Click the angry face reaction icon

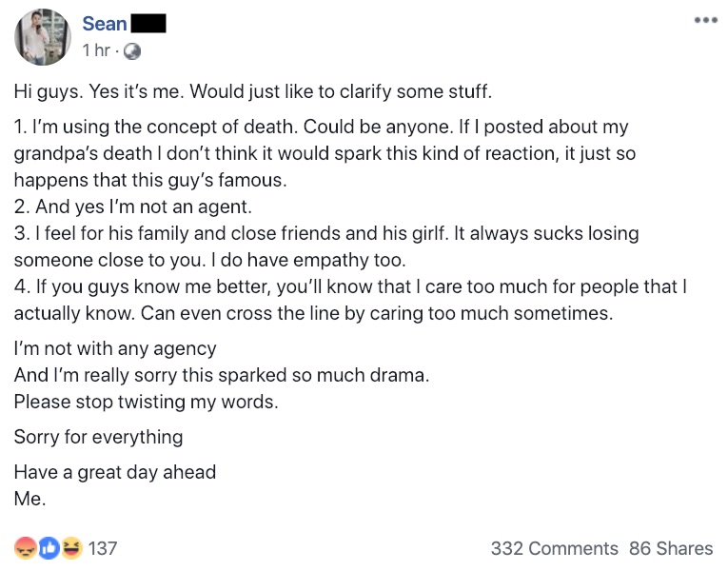point(26,548)
